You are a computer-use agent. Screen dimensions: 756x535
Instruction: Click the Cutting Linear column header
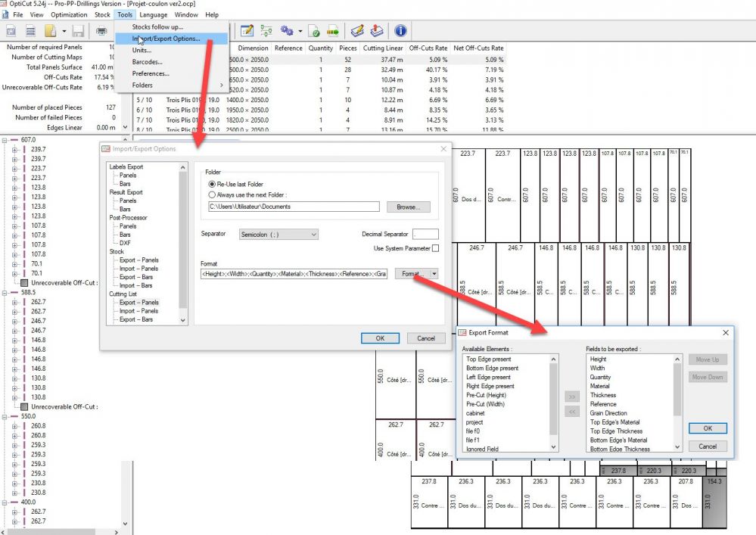383,48
